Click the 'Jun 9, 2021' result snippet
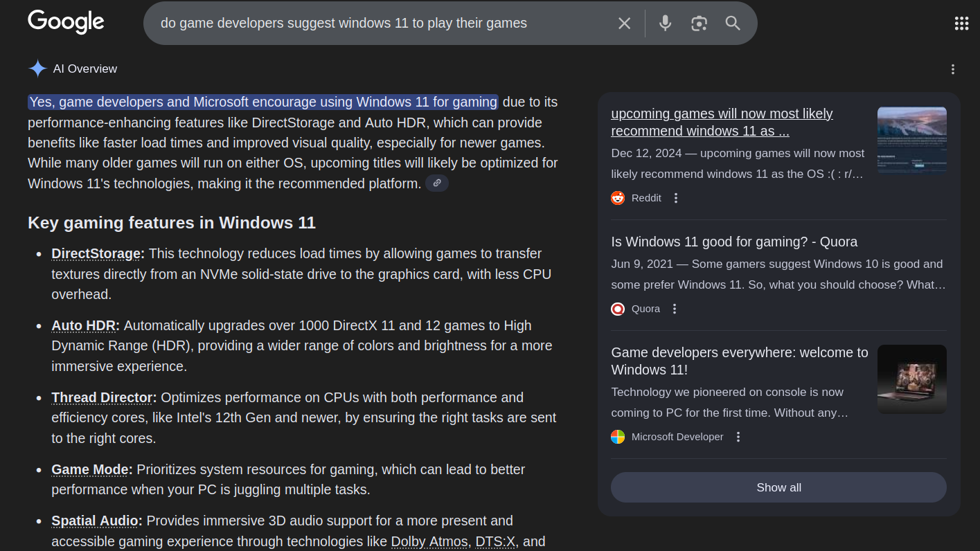This screenshot has height=551, width=980. coord(778,274)
